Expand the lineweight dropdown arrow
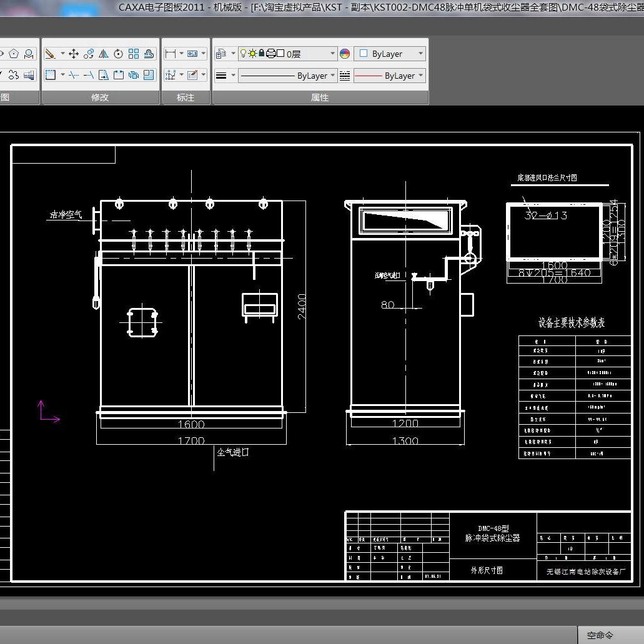Screen dimensions: 644x644 tap(233, 76)
